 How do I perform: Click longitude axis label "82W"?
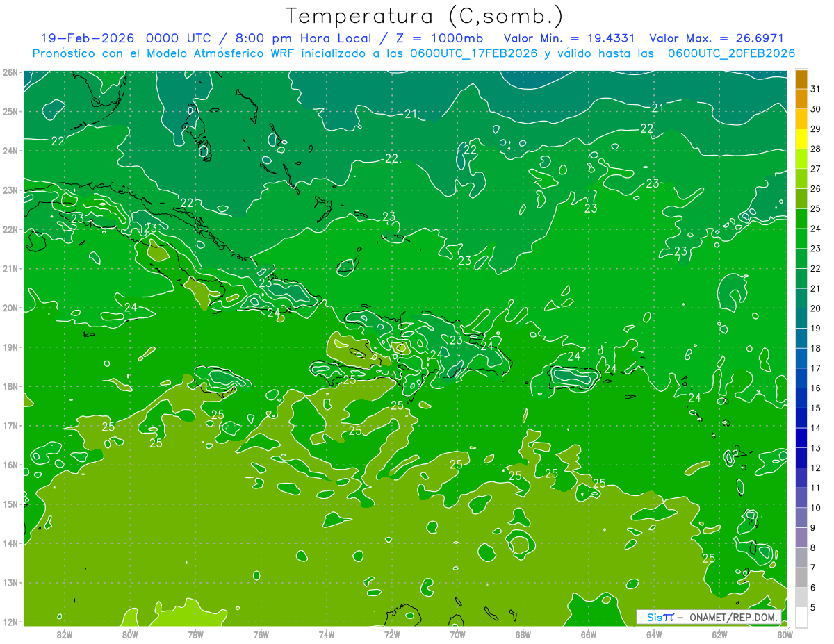[x=65, y=634]
